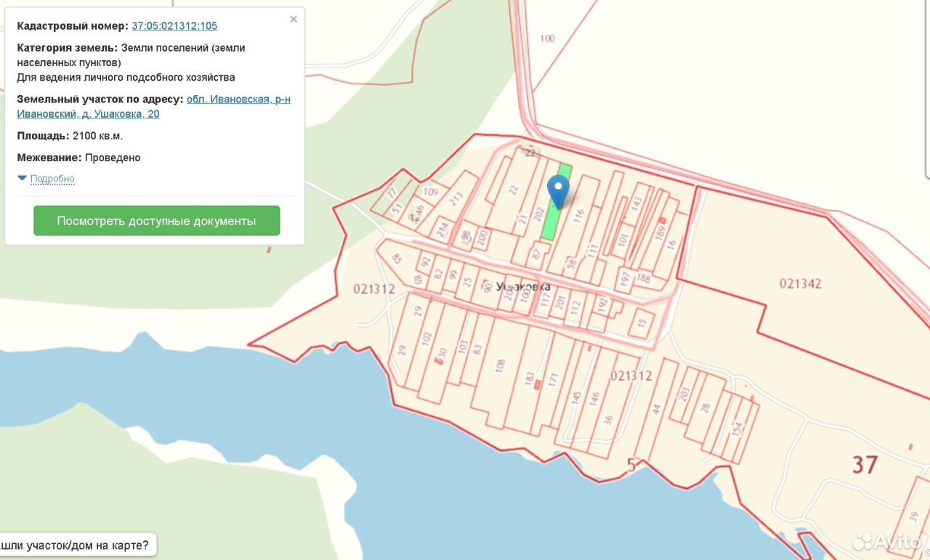Open cadastral number 37:05:021312:105 link
The width and height of the screenshot is (930, 560).
click(x=174, y=26)
